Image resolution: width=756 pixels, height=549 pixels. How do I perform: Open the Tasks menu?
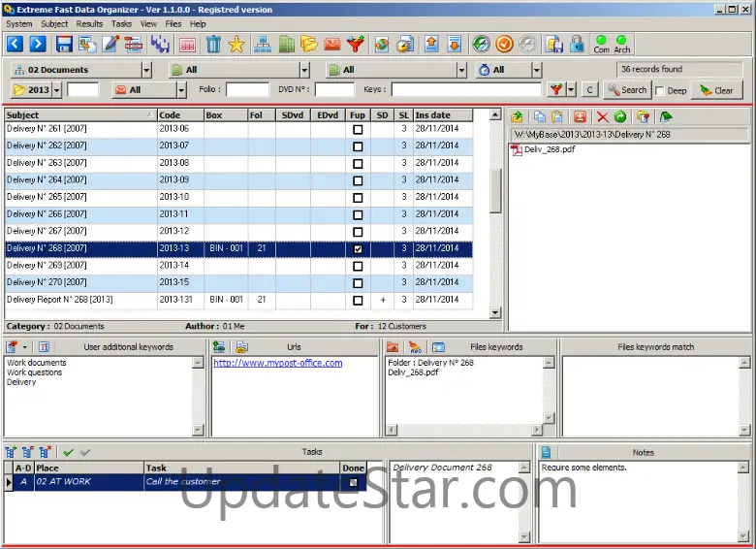(x=121, y=23)
